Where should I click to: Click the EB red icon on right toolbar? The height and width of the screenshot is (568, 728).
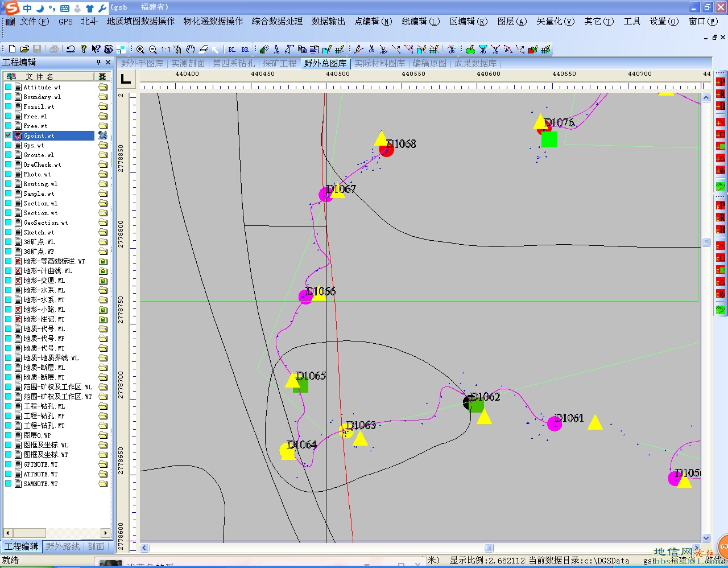click(721, 229)
